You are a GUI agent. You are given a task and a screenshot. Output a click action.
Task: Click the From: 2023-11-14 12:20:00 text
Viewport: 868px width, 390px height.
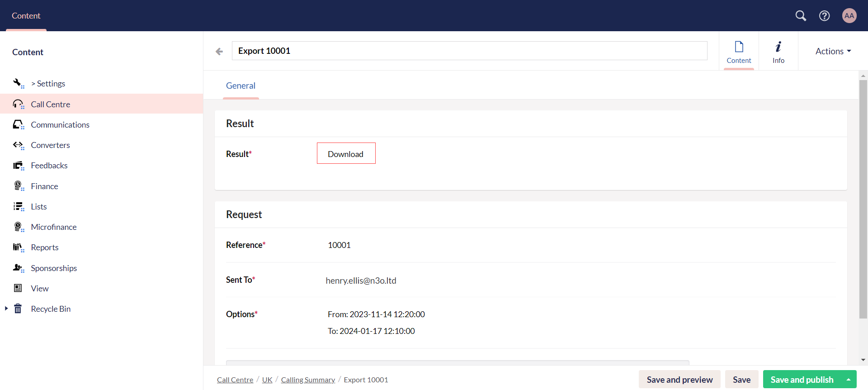[x=376, y=314]
